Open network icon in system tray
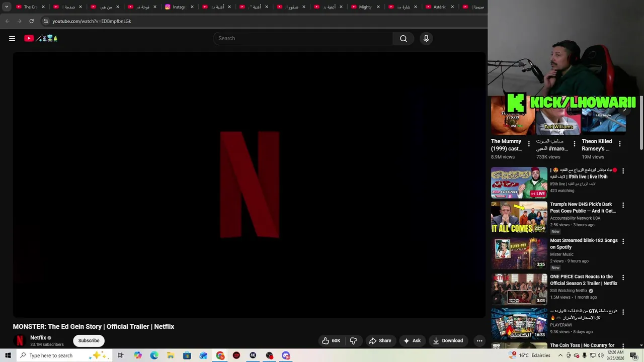 [x=592, y=355]
